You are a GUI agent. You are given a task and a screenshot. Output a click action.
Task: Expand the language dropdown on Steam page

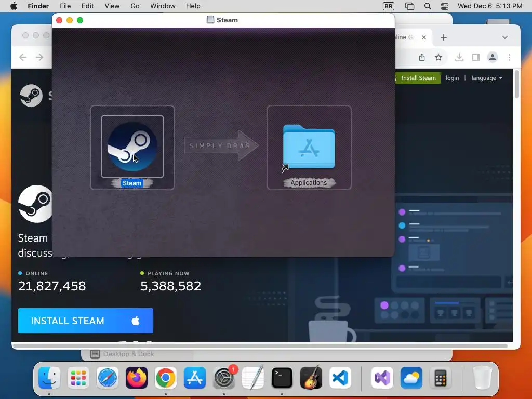click(x=487, y=78)
